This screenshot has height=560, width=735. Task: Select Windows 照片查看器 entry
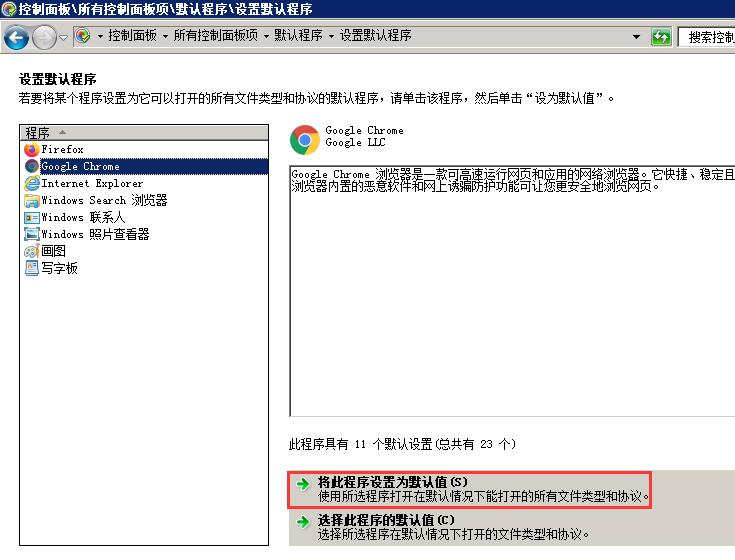pyautogui.click(x=95, y=234)
